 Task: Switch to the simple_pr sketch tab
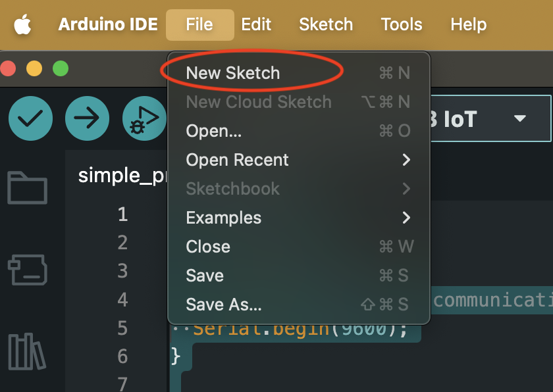click(x=122, y=176)
